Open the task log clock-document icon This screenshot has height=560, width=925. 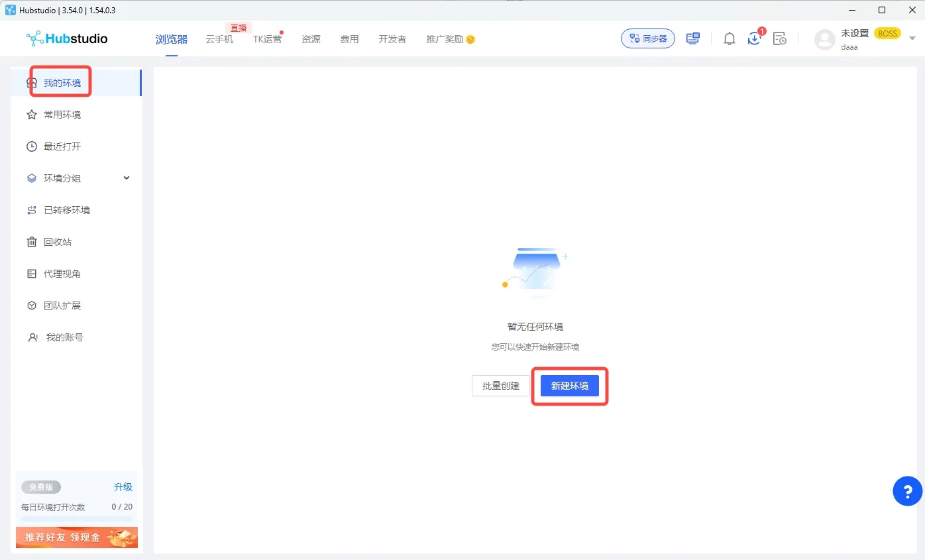[x=780, y=38]
